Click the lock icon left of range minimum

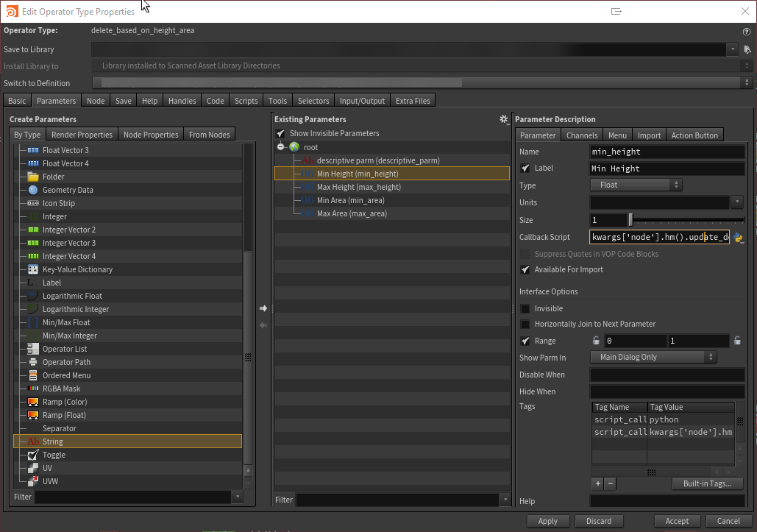pos(596,341)
